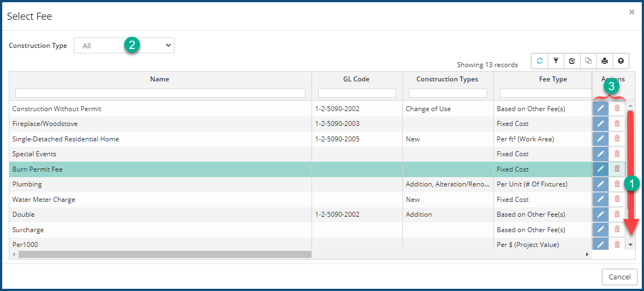Screen dimensions: 644x291
Task: Edit the Construction Without Permit fee
Action: [x=601, y=108]
